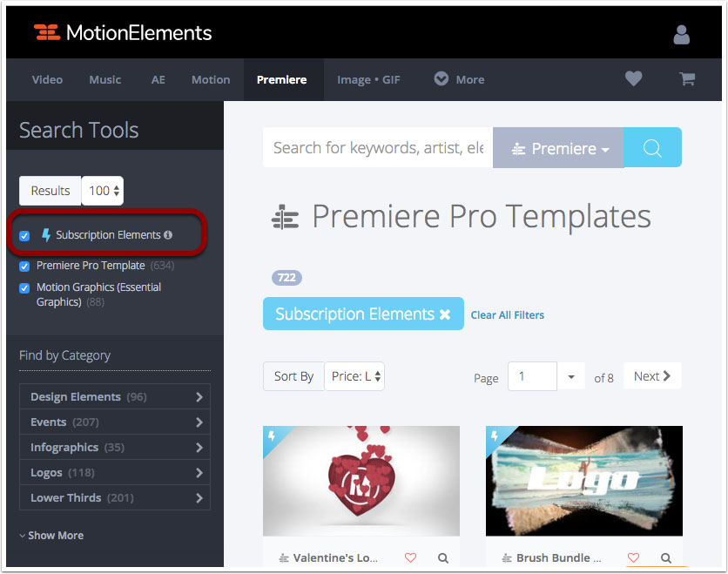
Task: Expand the Logos category
Action: tap(115, 472)
